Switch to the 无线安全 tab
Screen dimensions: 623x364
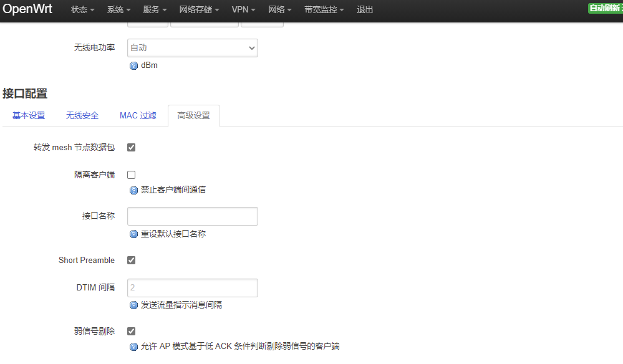82,115
